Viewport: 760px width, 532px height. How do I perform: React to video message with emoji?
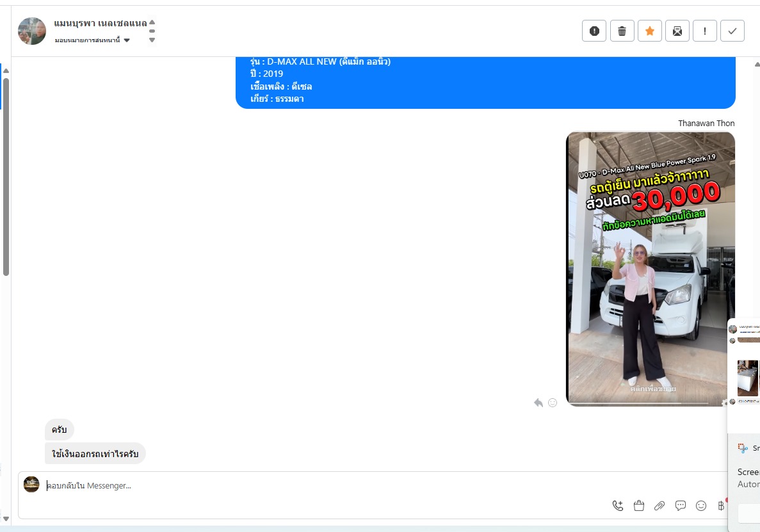coord(553,403)
